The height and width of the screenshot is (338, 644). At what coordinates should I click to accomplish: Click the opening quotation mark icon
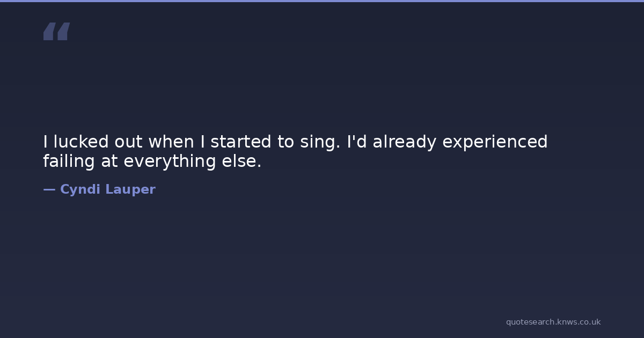click(x=56, y=32)
